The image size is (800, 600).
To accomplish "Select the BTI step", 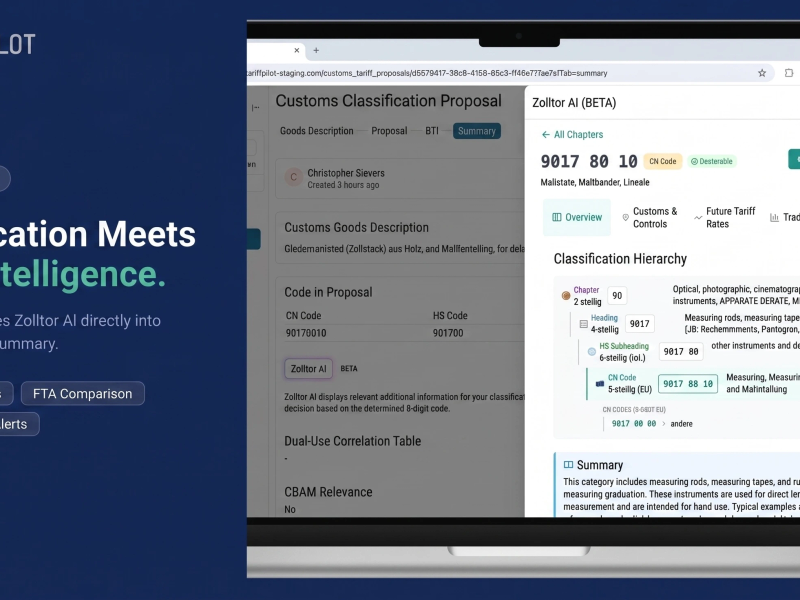I will (432, 131).
